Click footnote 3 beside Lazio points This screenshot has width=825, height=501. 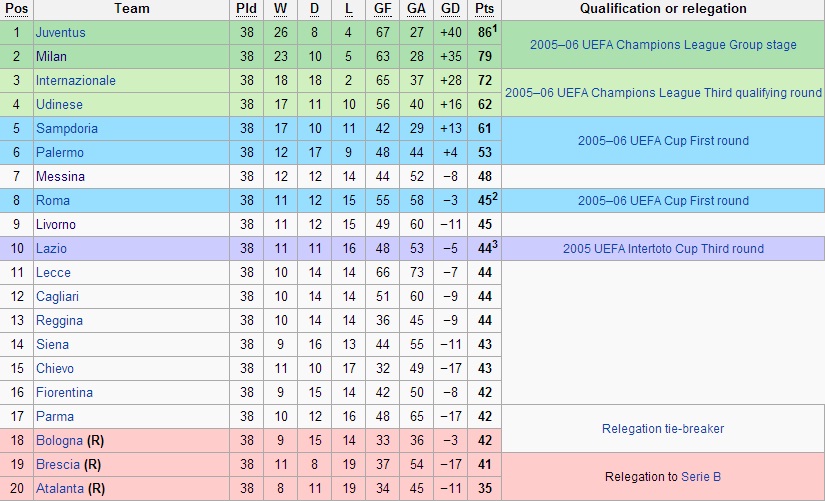pyautogui.click(x=495, y=244)
